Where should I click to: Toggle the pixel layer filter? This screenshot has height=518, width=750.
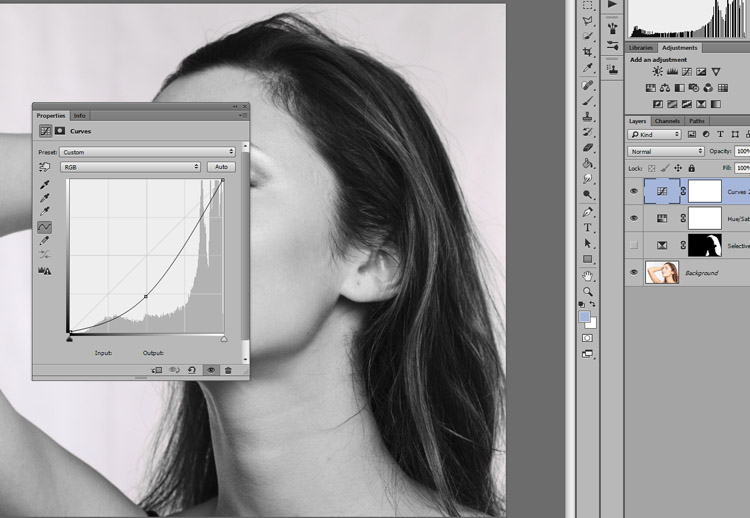(x=692, y=134)
